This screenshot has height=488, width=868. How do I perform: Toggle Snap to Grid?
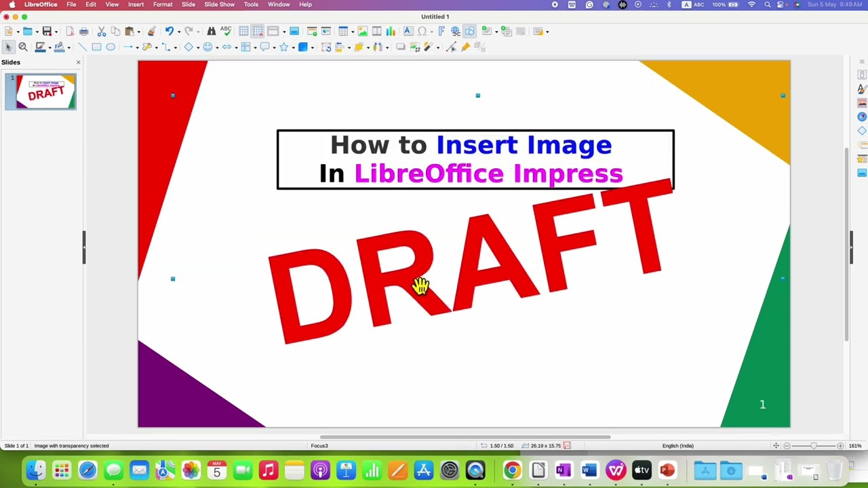click(258, 31)
